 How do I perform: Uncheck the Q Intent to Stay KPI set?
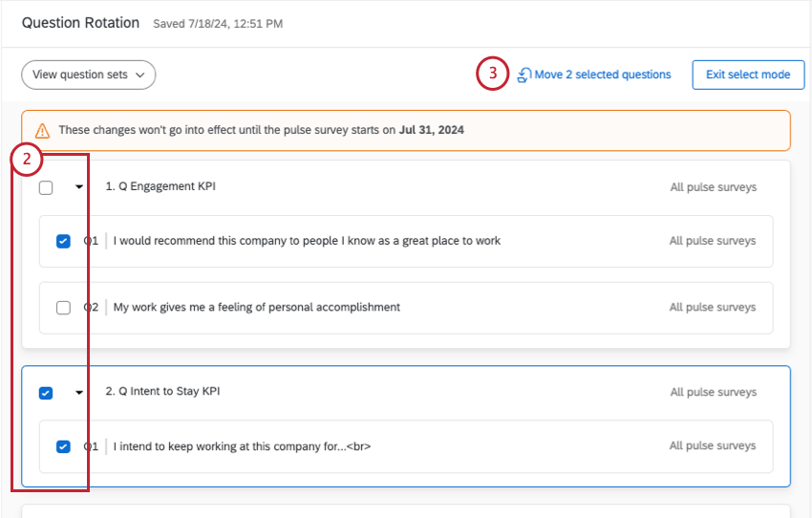click(x=46, y=392)
